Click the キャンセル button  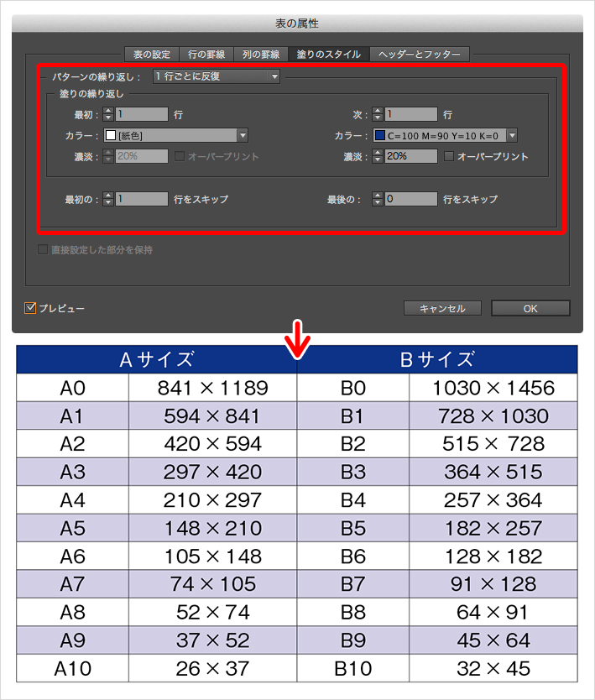coord(442,308)
